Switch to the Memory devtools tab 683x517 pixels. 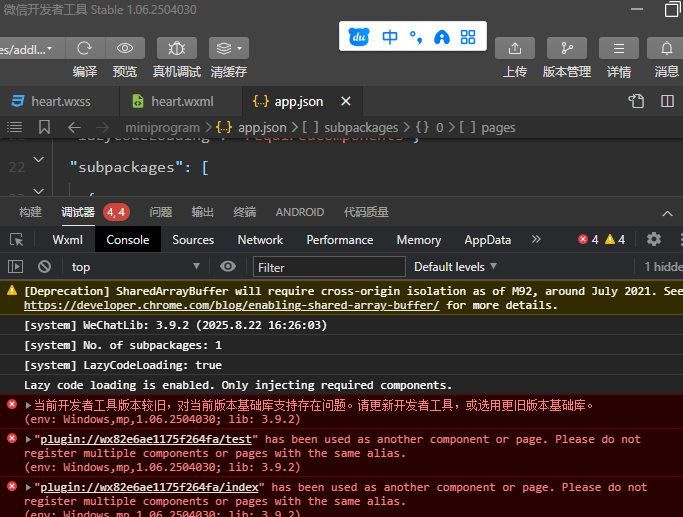point(419,240)
